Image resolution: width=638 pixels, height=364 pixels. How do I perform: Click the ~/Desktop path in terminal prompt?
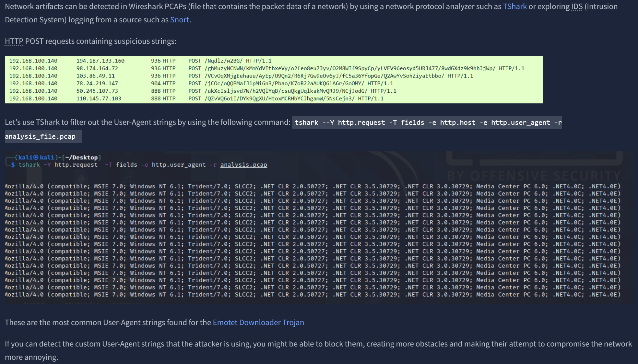pyautogui.click(x=81, y=158)
